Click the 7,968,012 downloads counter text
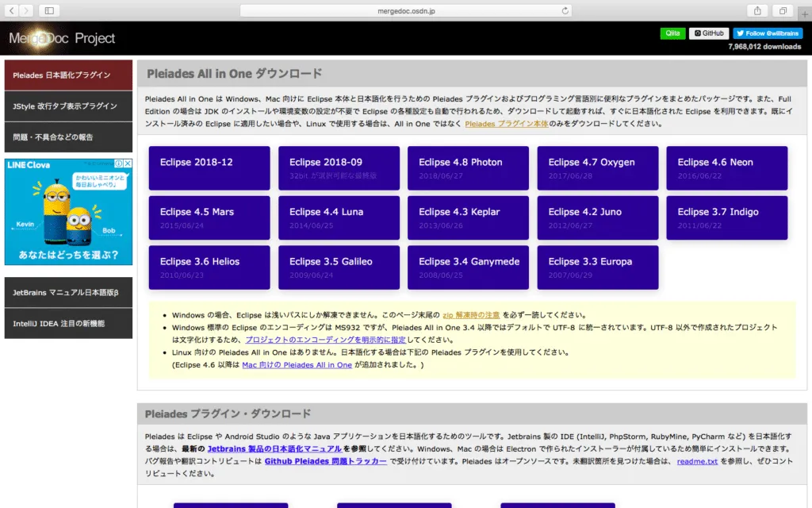812x508 pixels. tap(764, 47)
